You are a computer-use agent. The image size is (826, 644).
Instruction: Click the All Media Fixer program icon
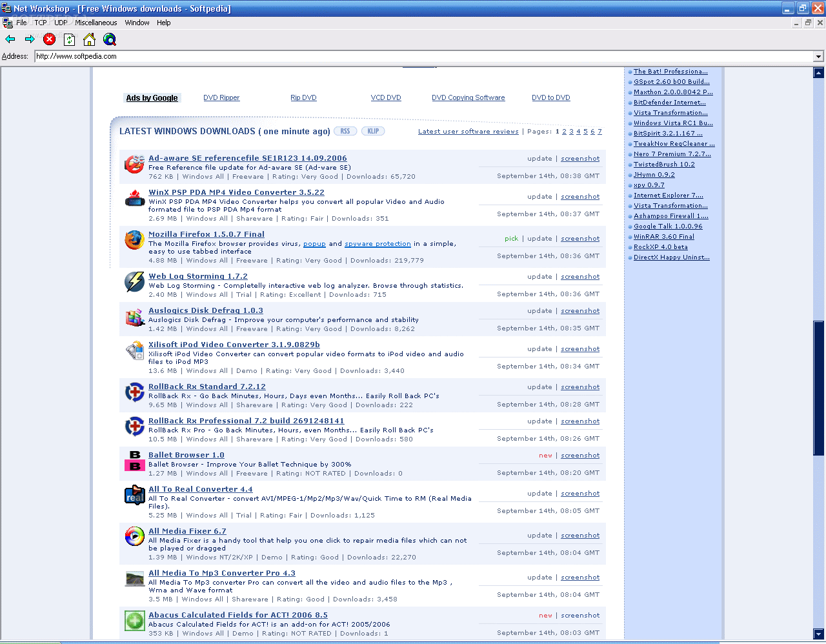[134, 537]
